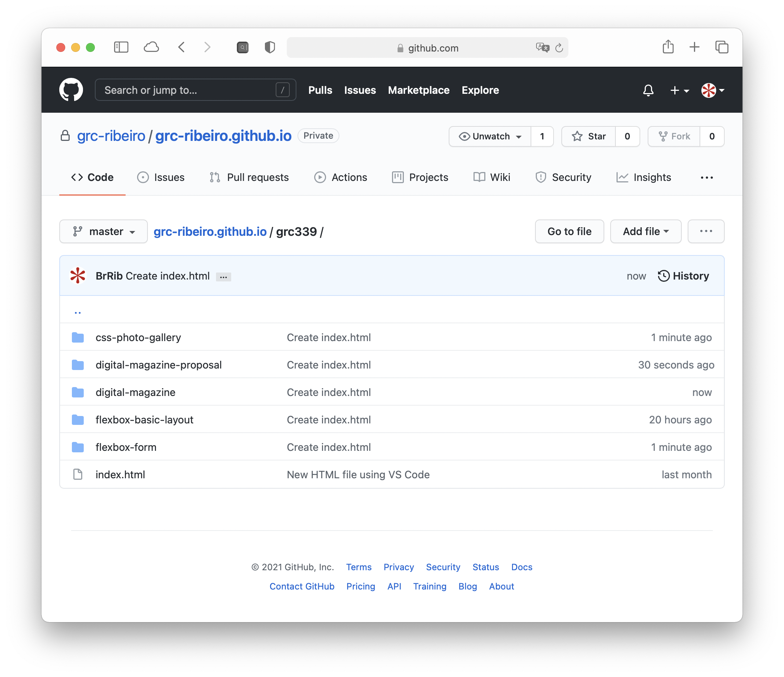Open Marketplace in the top navigation
Screen dimensions: 784x677
tap(418, 90)
